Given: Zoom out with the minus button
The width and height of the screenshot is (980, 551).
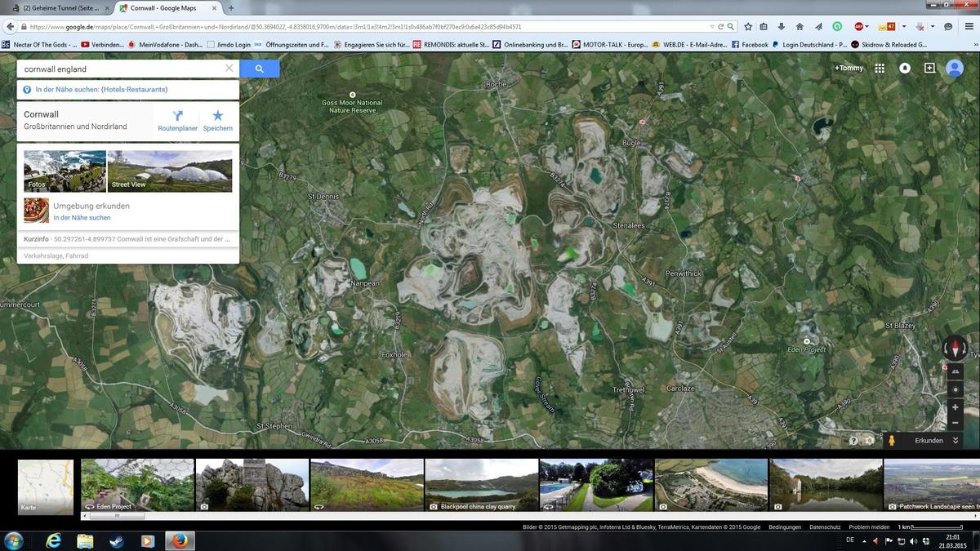Looking at the screenshot, I should [x=955, y=423].
